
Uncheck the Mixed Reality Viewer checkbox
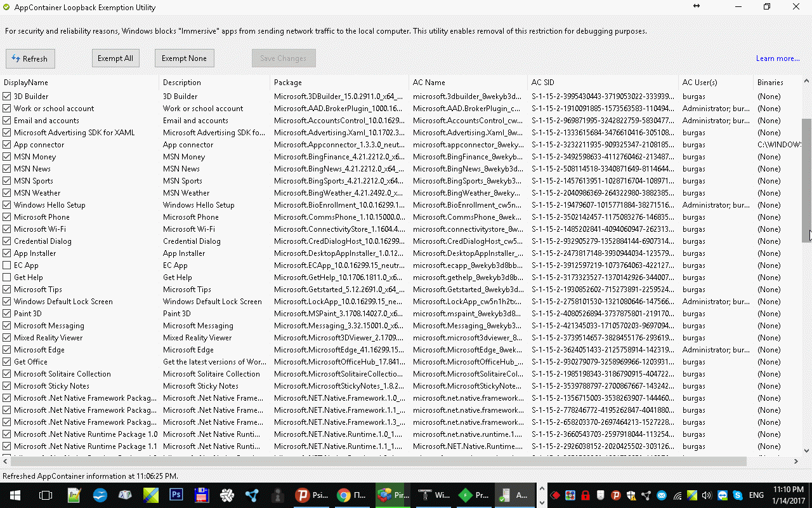click(7, 338)
